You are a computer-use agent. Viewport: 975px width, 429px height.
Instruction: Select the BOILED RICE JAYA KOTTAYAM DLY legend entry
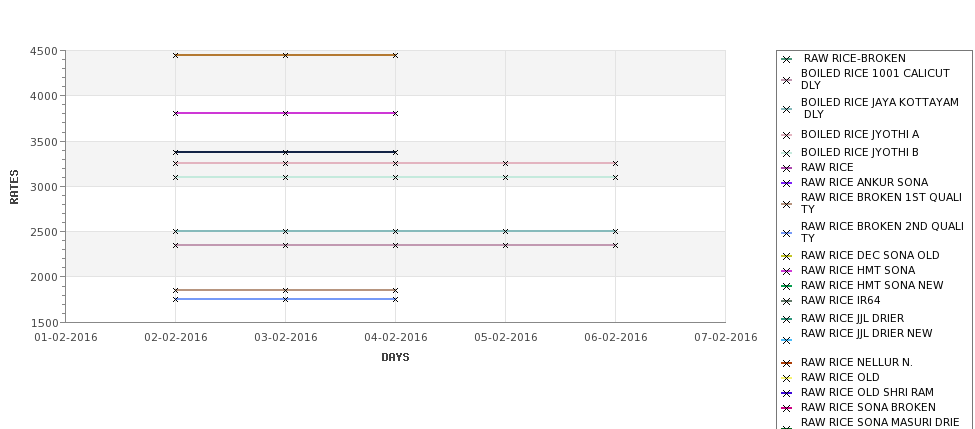(879, 108)
